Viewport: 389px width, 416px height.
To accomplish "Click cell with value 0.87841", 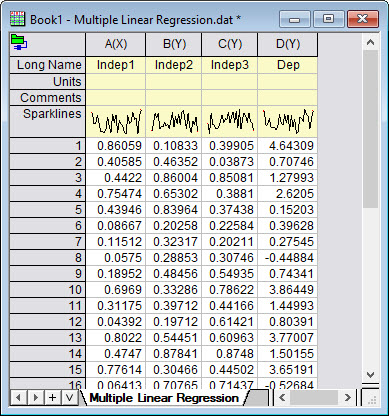I will coord(174,354).
